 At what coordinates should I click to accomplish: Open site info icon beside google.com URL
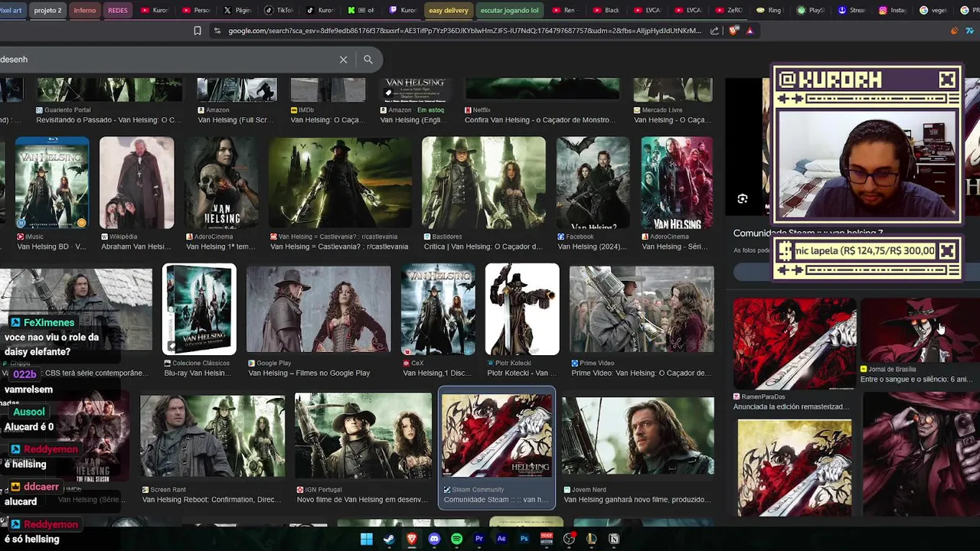[217, 31]
